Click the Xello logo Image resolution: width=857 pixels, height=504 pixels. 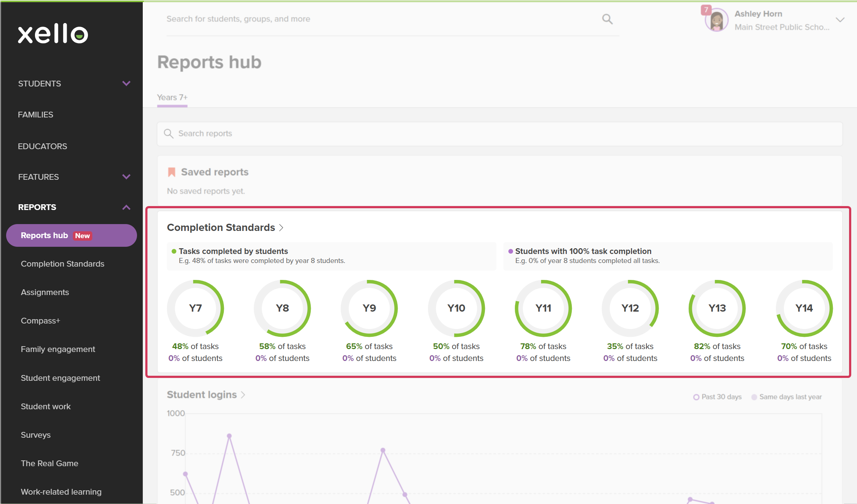(53, 34)
